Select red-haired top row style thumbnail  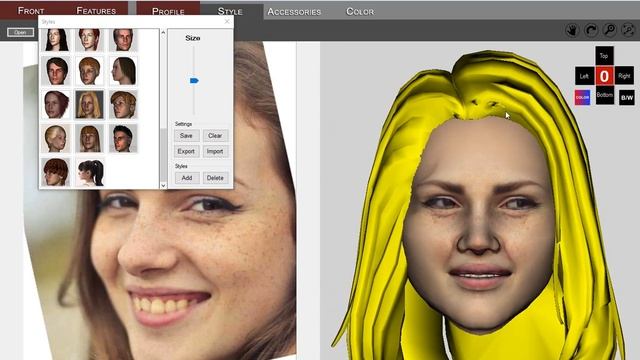click(x=89, y=40)
